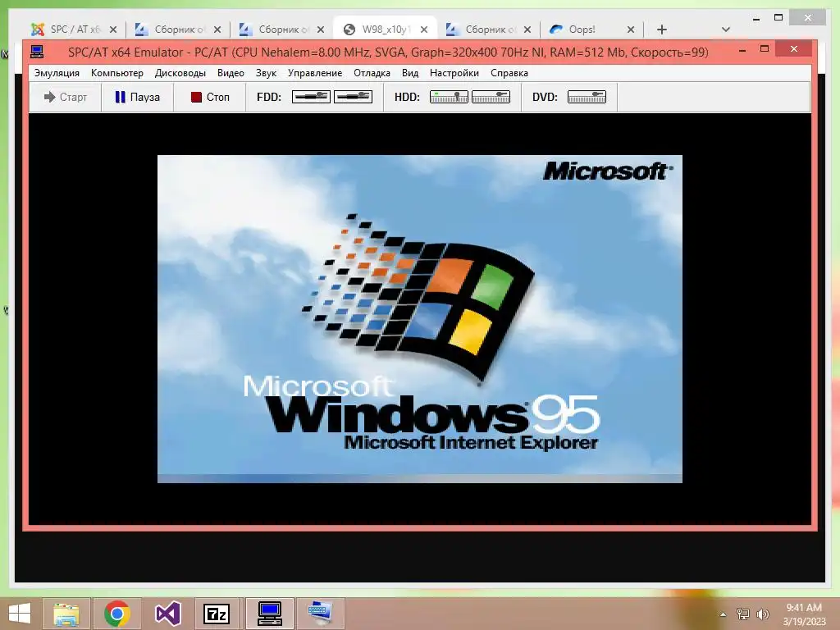This screenshot has height=630, width=840.
Task: Open the Управление menu
Action: click(315, 73)
